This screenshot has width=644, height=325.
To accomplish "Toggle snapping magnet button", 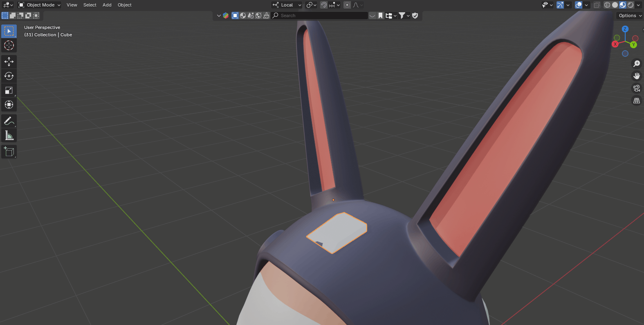I will pyautogui.click(x=323, y=5).
